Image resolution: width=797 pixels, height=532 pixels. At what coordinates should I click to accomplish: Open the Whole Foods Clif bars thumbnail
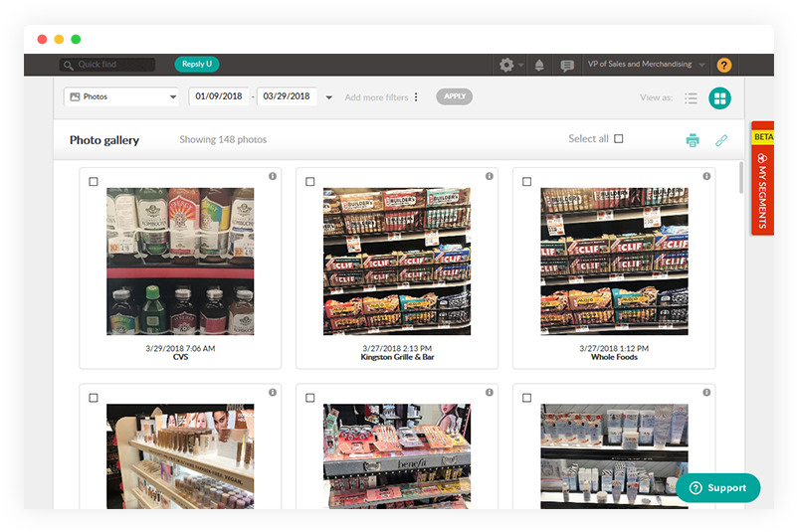click(614, 262)
